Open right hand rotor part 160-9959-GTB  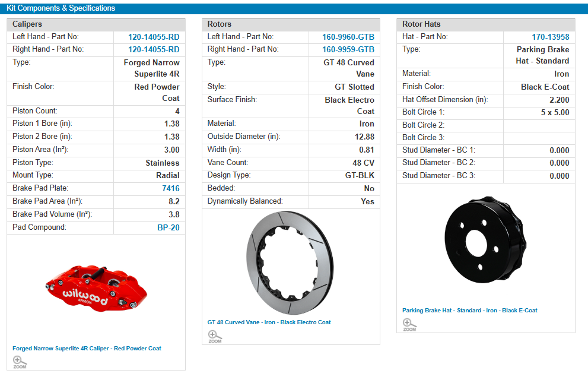[348, 50]
